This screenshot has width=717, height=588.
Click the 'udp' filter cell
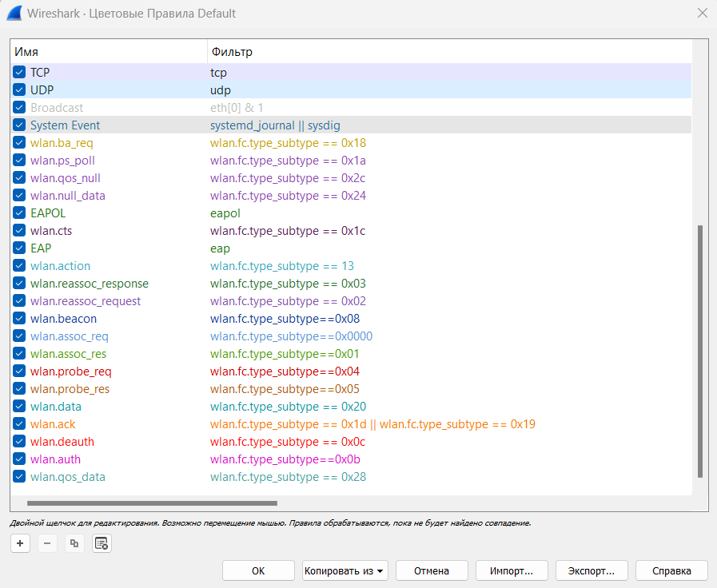221,90
